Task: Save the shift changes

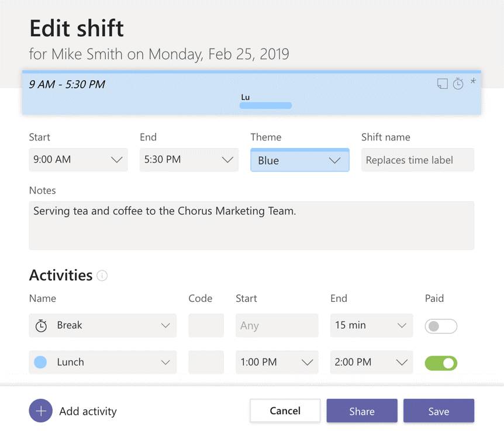Action: point(439,411)
